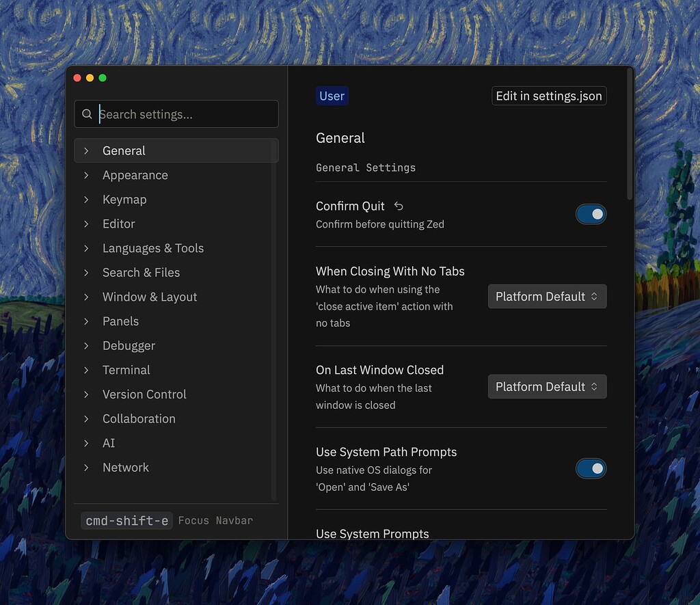Screen dimensions: 700x605
Task: Expand the Version Control chevron
Action: [x=86, y=394]
